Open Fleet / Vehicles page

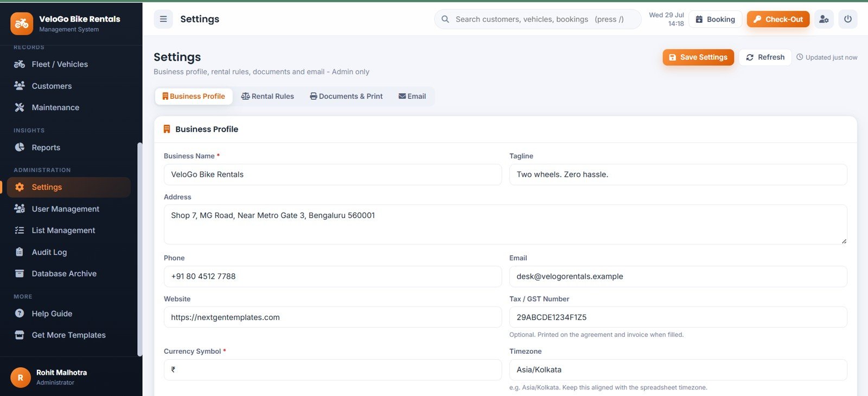click(x=68, y=64)
